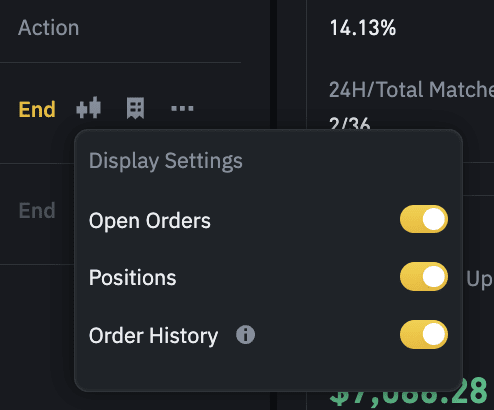Toggle off the Open Orders switch
The image size is (494, 410).
[424, 219]
